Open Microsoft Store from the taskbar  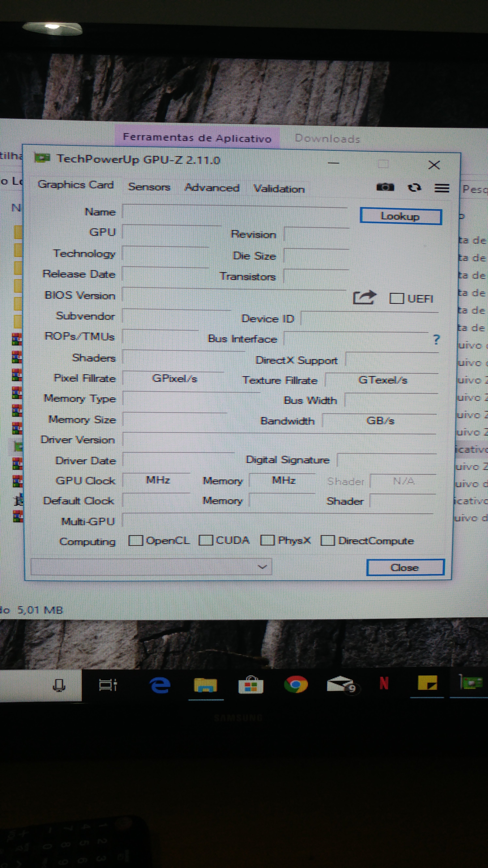tap(251, 685)
